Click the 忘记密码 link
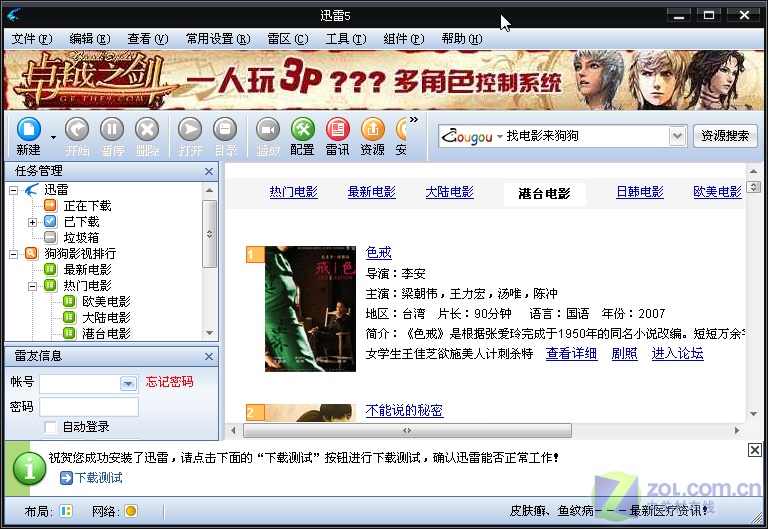The image size is (768, 529). (169, 382)
